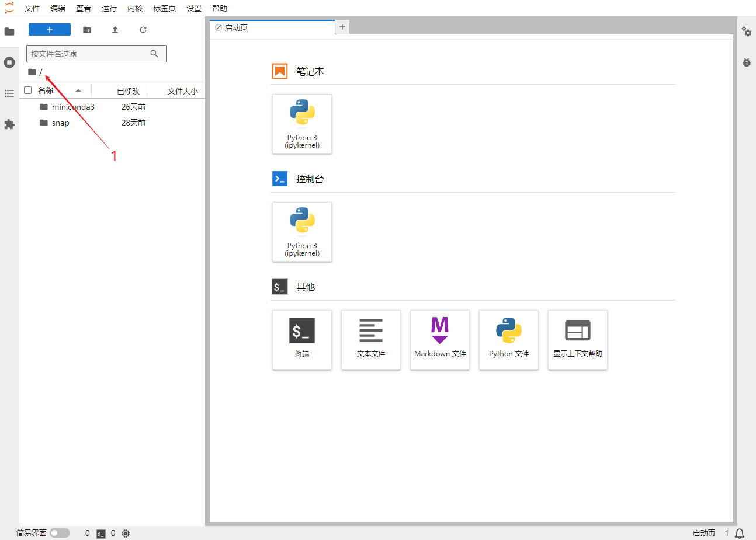756x540 pixels.
Task: Click the file name filter field
Action: (x=88, y=54)
